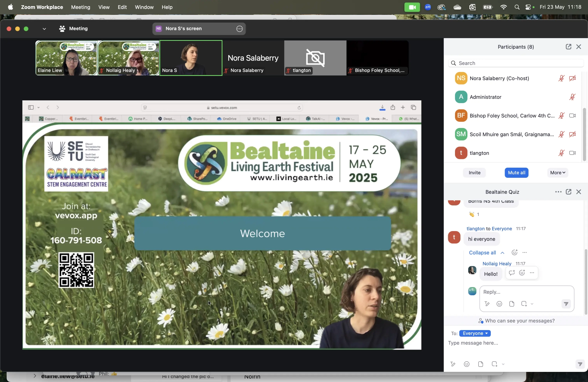The image size is (588, 382).
Task: Click the Invite button
Action: click(x=474, y=173)
